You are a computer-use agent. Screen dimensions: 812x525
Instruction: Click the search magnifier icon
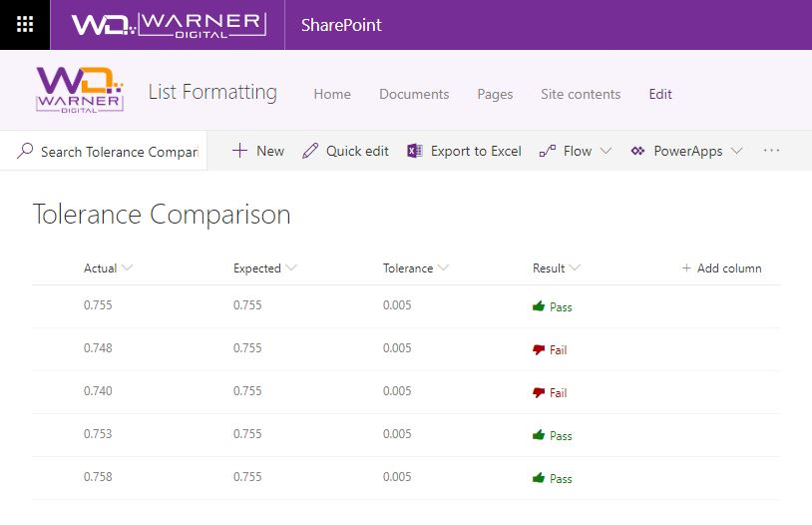coord(25,151)
